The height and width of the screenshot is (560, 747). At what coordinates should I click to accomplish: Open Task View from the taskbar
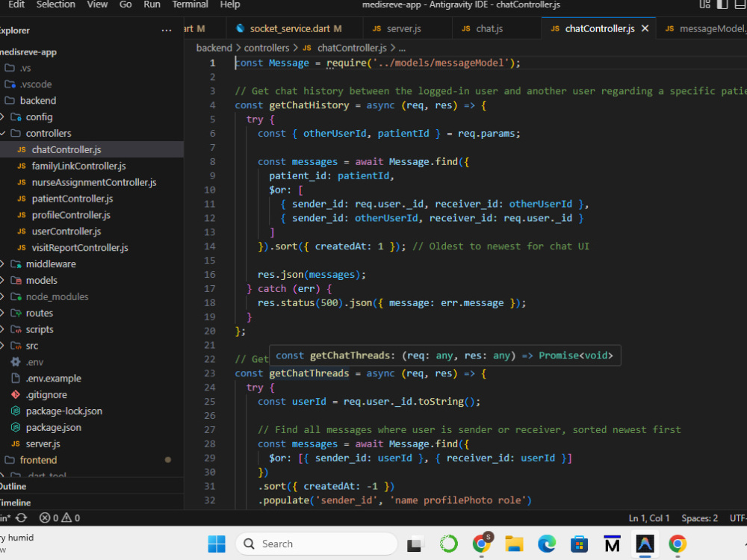pos(415,544)
